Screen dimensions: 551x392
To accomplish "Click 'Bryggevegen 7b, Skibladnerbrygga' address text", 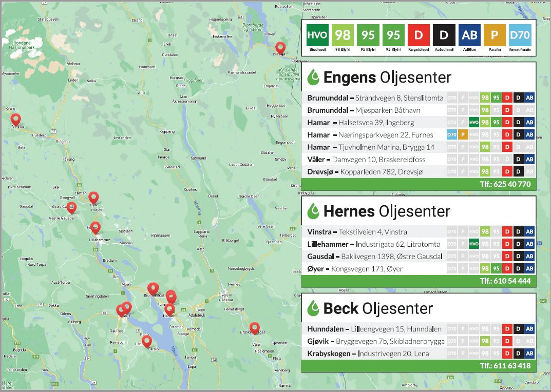I will pyautogui.click(x=390, y=341).
